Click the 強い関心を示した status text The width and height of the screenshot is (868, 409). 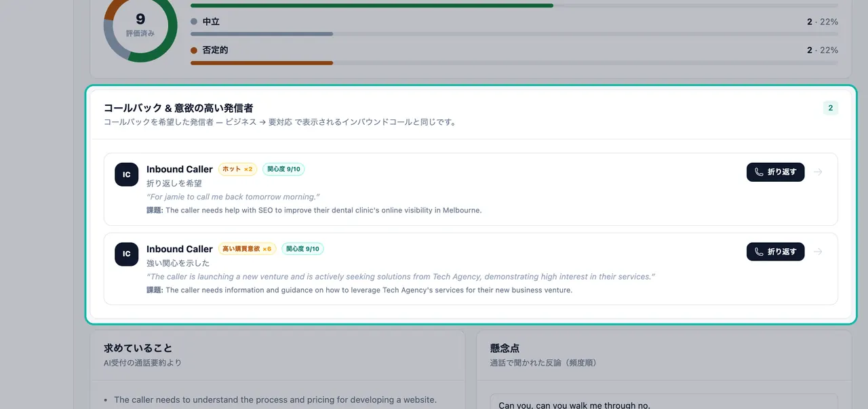click(178, 263)
